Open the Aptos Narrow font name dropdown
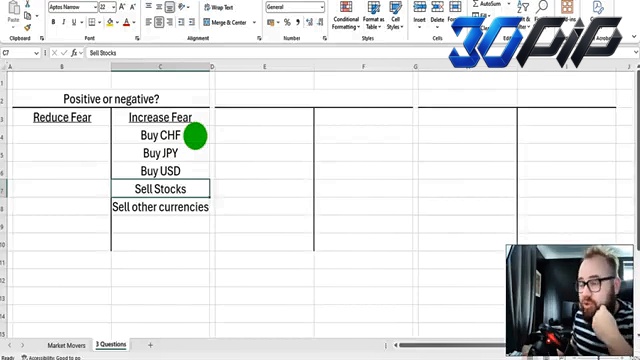The image size is (640, 360). pos(95,7)
